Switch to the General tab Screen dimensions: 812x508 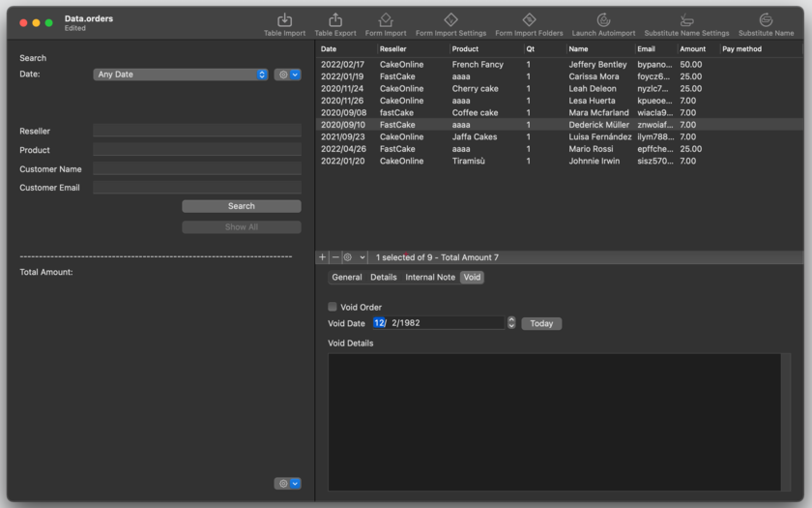coord(347,278)
